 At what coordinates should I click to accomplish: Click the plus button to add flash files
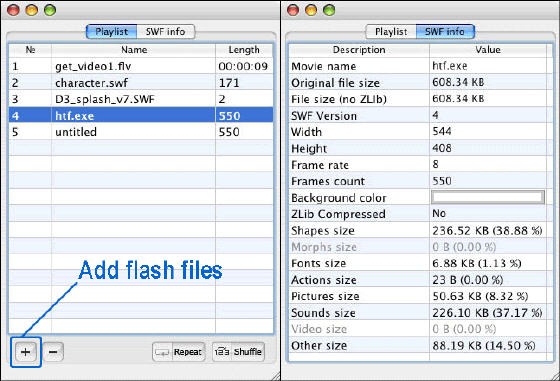tap(25, 352)
